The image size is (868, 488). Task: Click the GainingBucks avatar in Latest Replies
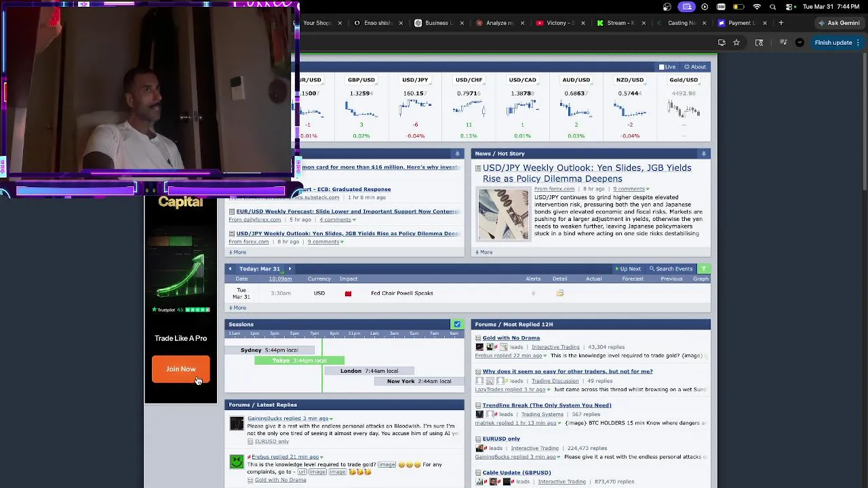[237, 424]
